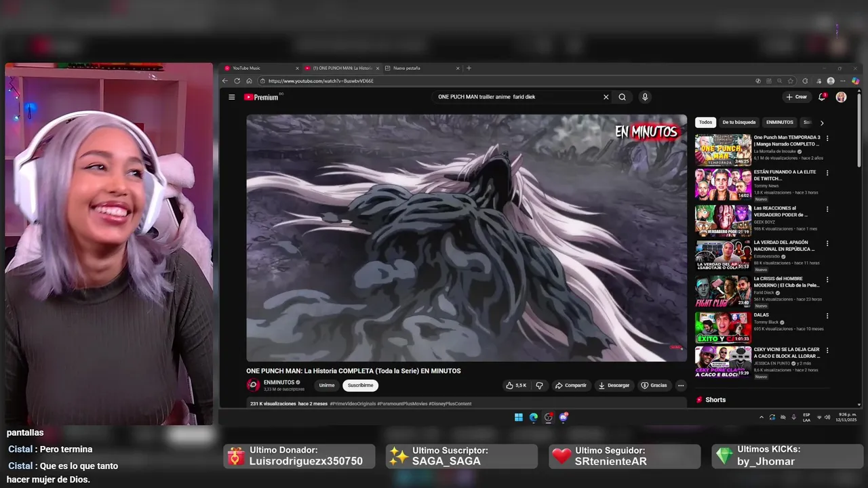Open the One Punch Man TEMPORADA 3 thumbnail
Screen dimensions: 868x488
coord(723,149)
